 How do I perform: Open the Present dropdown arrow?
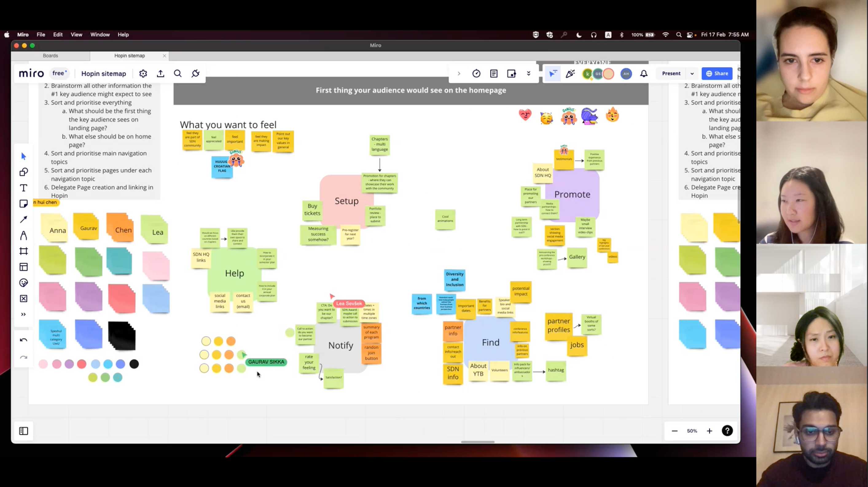point(692,73)
